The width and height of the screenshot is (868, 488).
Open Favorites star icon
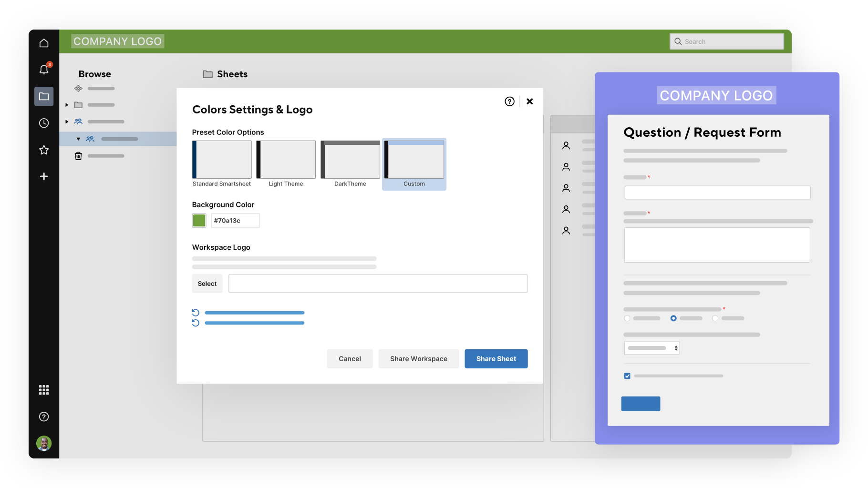coord(44,150)
